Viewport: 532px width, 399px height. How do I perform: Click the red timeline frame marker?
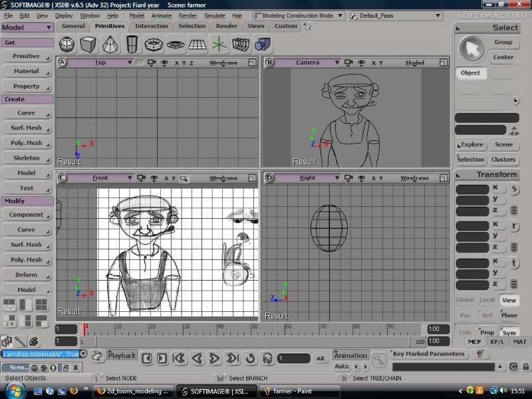pos(84,329)
